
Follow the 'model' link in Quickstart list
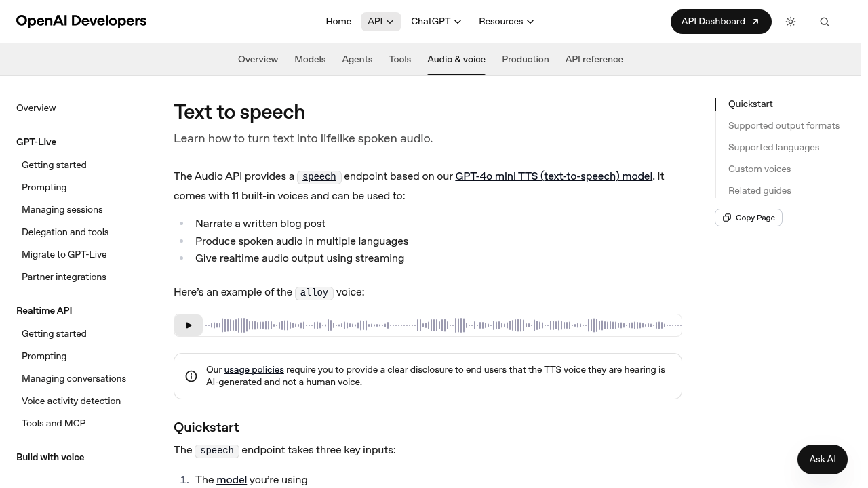pyautogui.click(x=231, y=480)
